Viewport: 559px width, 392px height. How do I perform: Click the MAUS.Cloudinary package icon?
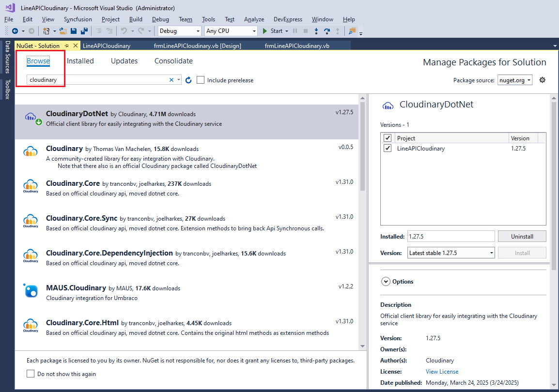[x=31, y=290]
